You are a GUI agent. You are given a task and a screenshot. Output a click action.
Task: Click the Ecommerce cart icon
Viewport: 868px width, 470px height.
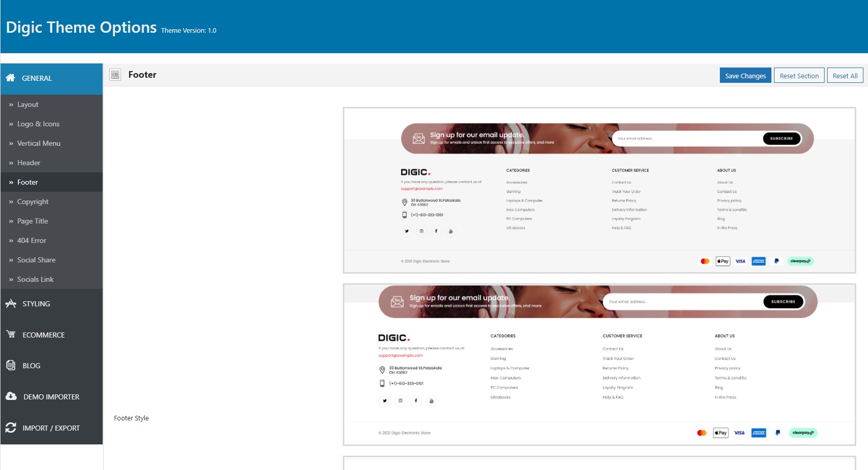11,334
